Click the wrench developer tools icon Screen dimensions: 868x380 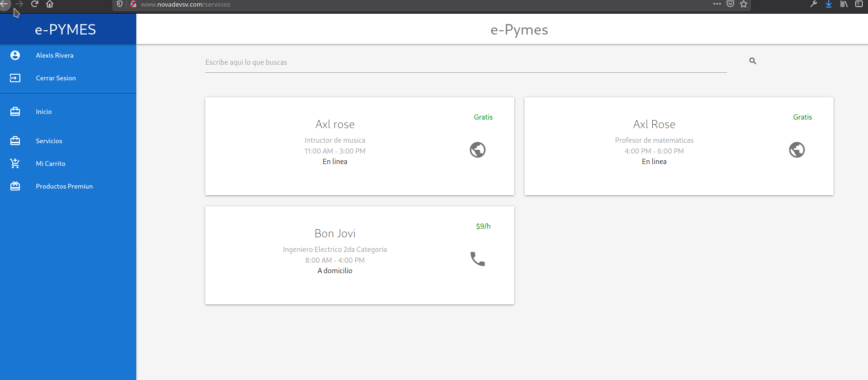coord(814,4)
